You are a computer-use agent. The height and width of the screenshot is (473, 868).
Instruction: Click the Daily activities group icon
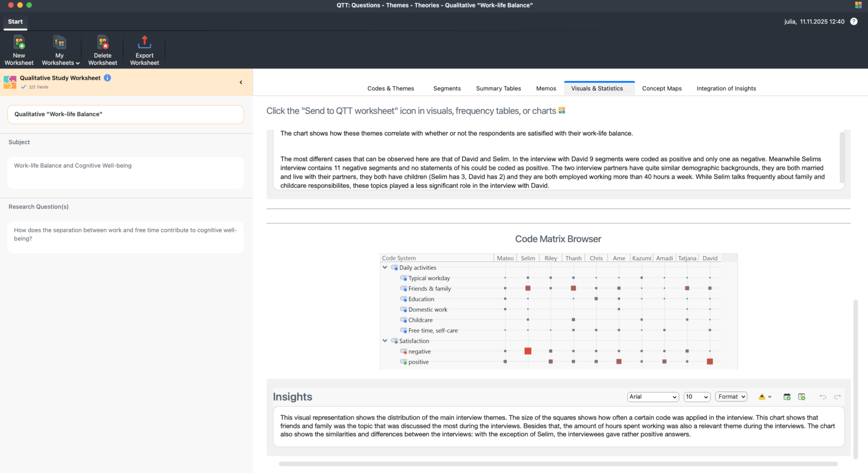[395, 268]
